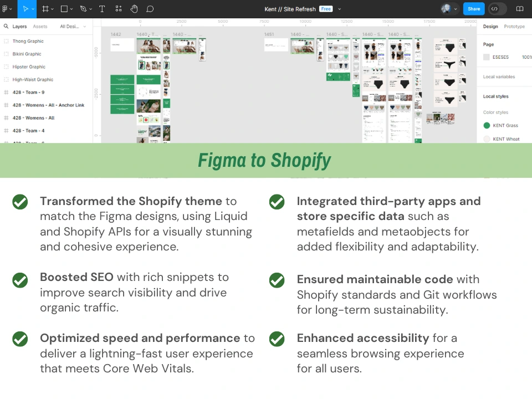This screenshot has height=399, width=532.
Task: Open the Figma main menu icon
Action: click(5, 9)
